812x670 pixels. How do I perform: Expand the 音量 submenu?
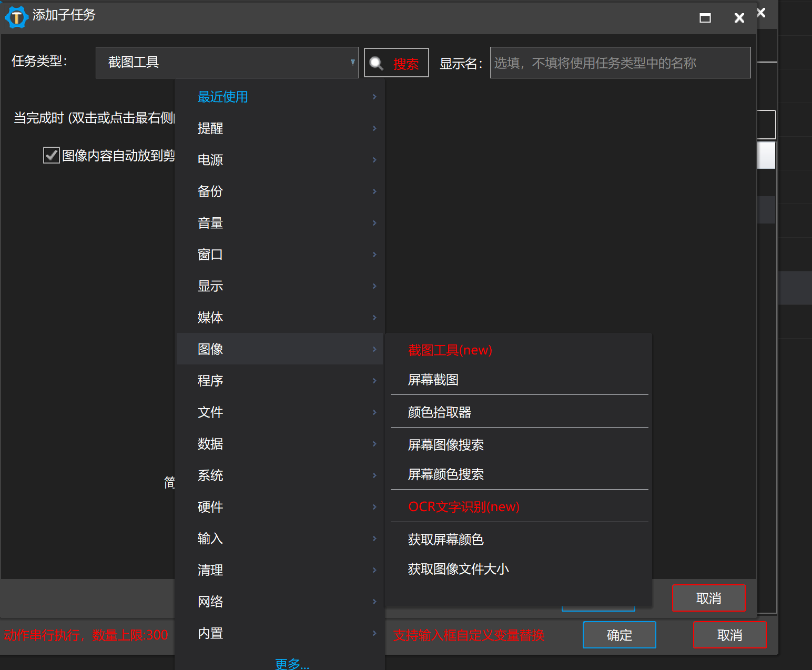pos(280,223)
